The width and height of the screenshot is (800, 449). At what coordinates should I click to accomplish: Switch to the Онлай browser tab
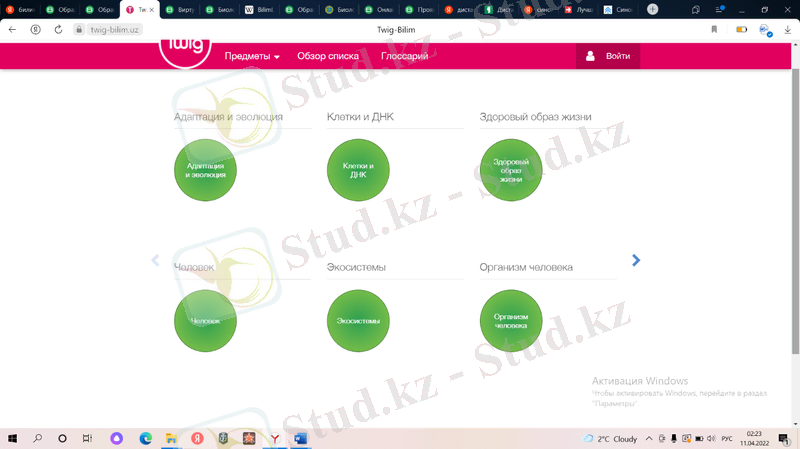tap(380, 9)
